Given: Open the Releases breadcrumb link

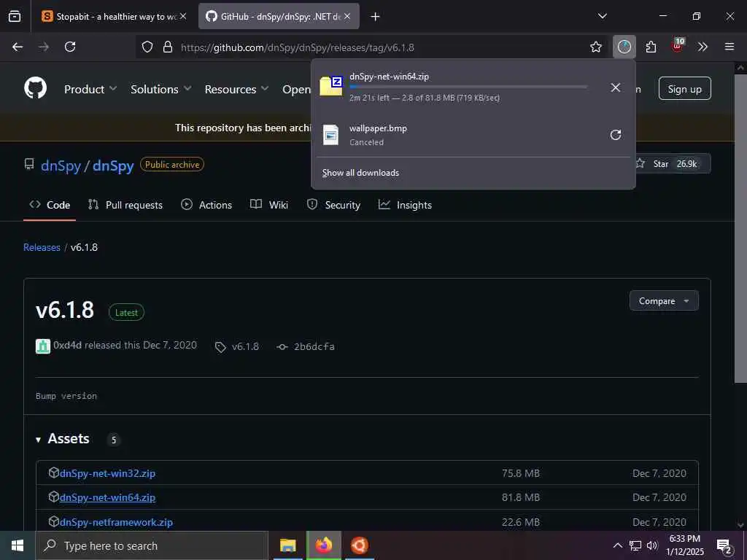Looking at the screenshot, I should coord(42,247).
